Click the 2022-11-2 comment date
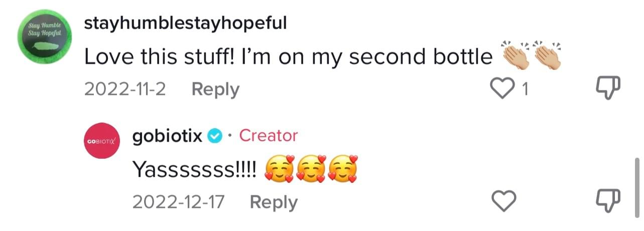Viewport: 644px width, 231px height. pyautogui.click(x=125, y=89)
